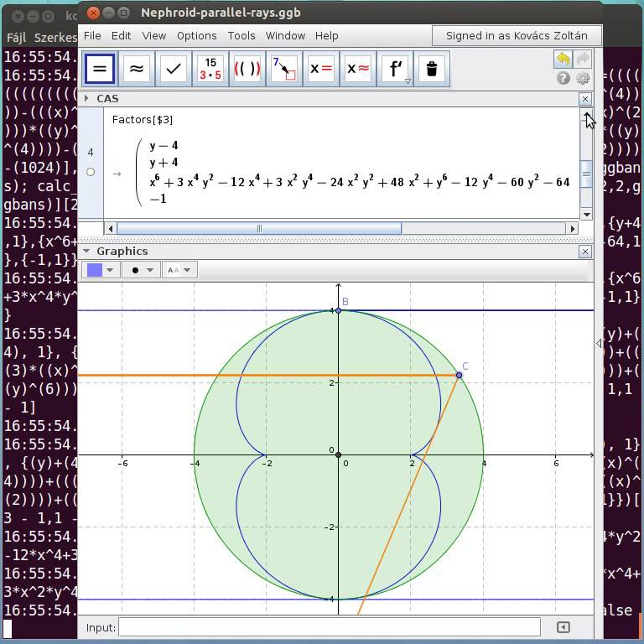
Task: Collapse the Graphics panel style bar triangle
Action: [86, 251]
